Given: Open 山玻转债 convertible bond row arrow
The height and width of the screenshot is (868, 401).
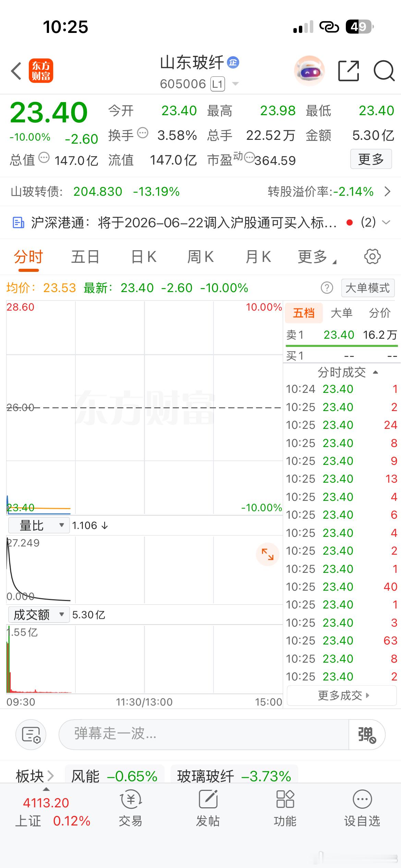Looking at the screenshot, I should coord(387,191).
